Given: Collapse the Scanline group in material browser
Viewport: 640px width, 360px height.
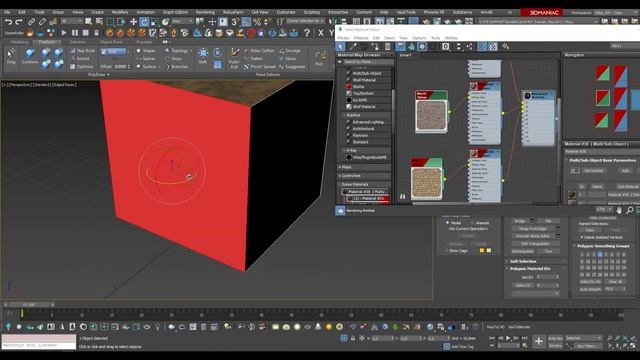Looking at the screenshot, I should coord(344,115).
